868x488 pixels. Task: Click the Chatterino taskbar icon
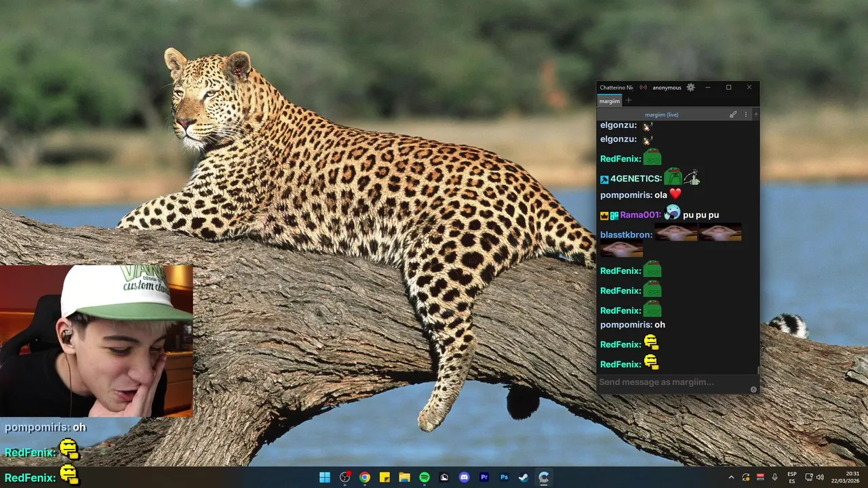pyautogui.click(x=544, y=477)
